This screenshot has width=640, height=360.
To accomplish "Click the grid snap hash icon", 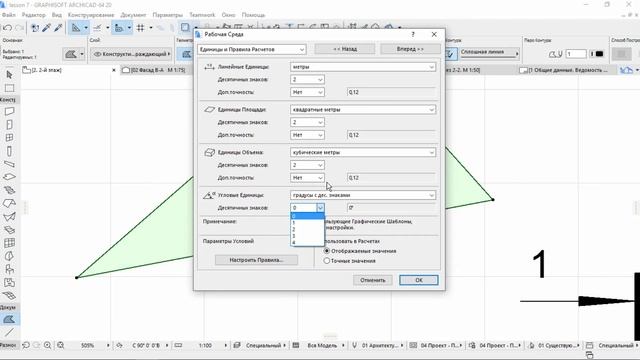I will point(140,28).
